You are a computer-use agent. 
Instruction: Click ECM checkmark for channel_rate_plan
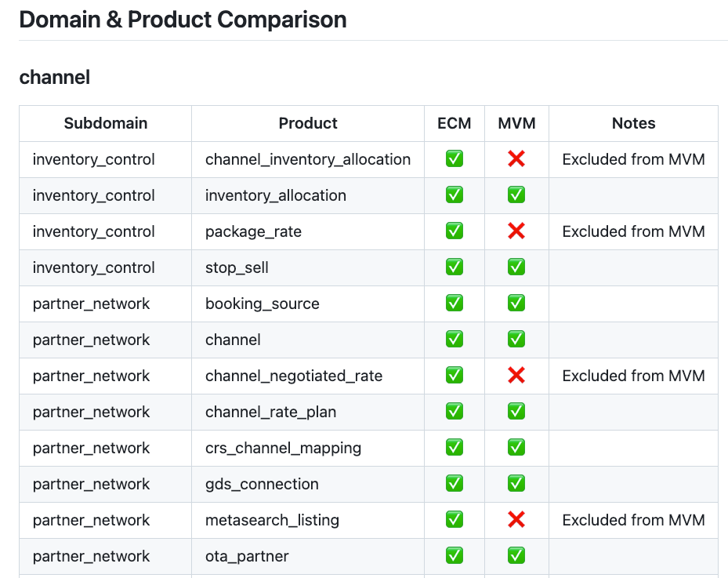point(454,411)
